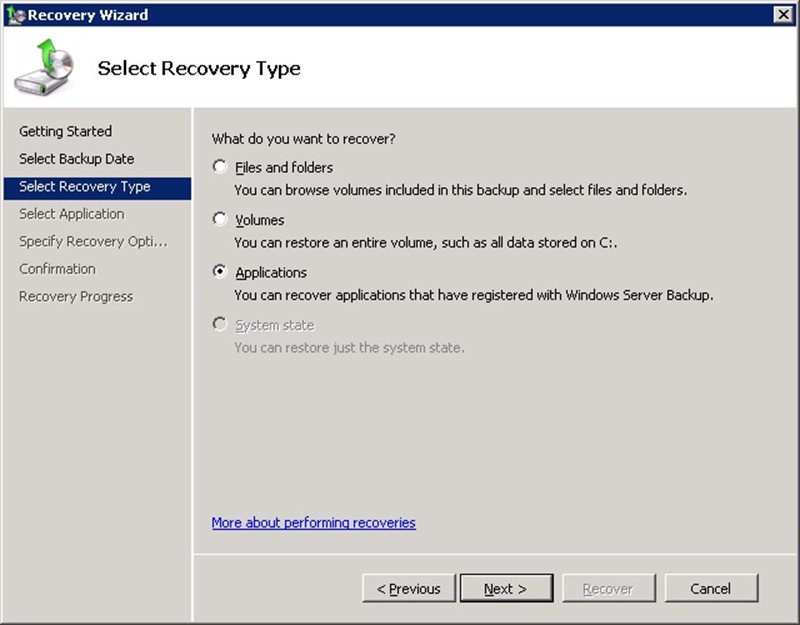
Task: Select the Files and folders radio button
Action: point(220,167)
